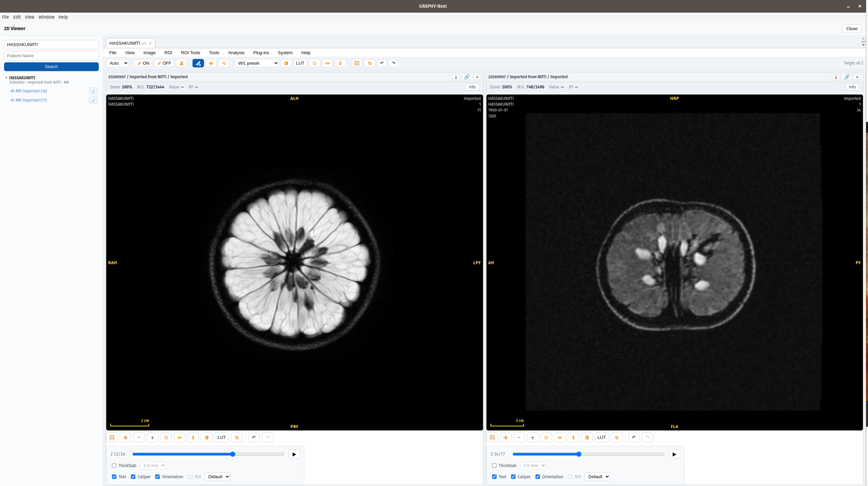Click the left viewer Z 11/16 slice slider
This screenshot has height=486, width=868.
[x=208, y=454]
